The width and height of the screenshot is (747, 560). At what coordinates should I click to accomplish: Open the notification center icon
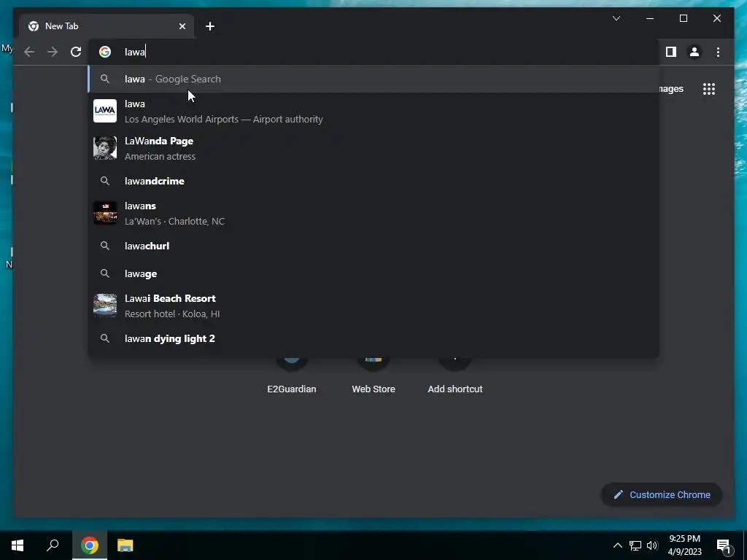[724, 545]
